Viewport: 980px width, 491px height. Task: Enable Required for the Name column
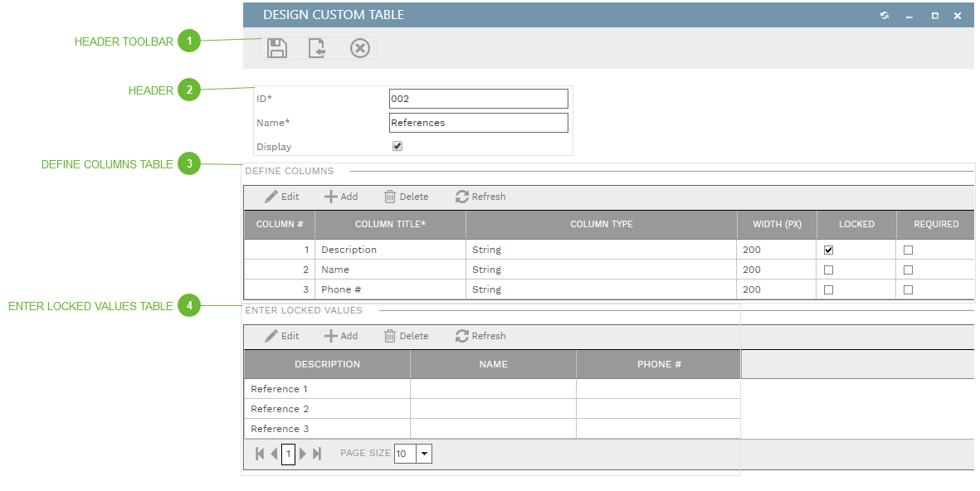point(908,269)
